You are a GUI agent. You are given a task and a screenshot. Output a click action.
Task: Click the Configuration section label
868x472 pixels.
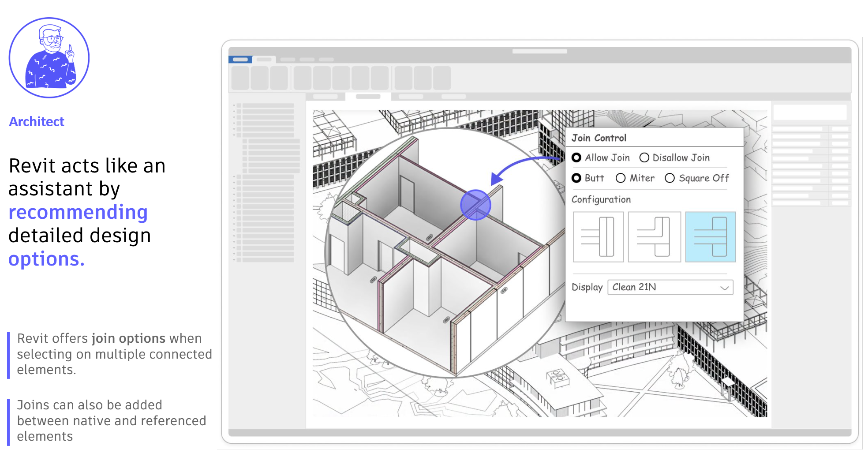[601, 200]
